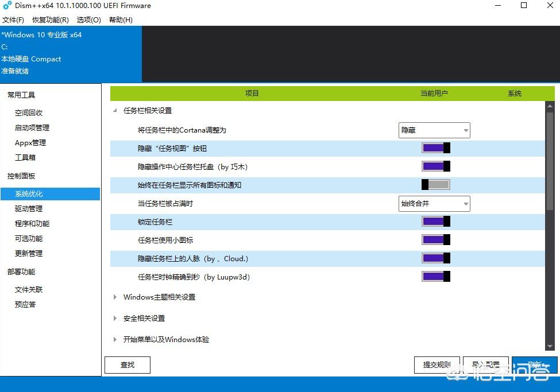
Task: Open 程序和功能 in the sidebar
Action: (x=32, y=224)
